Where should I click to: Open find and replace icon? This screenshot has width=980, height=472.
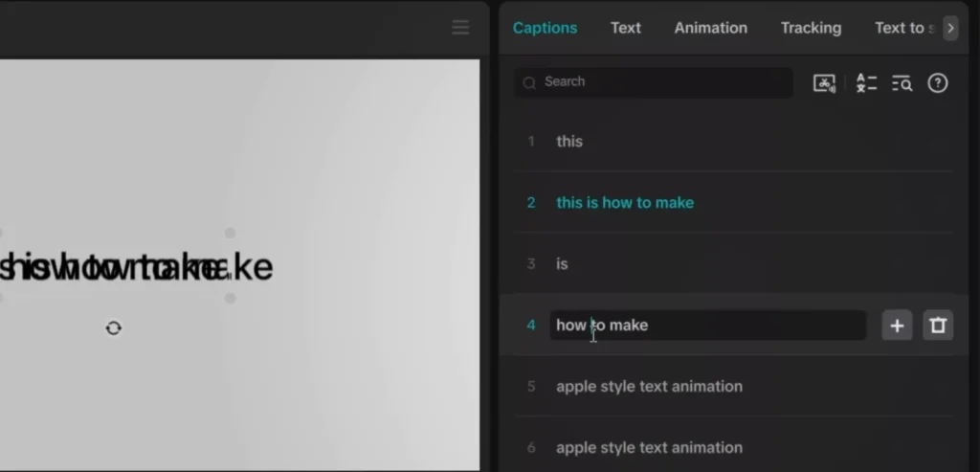click(902, 83)
